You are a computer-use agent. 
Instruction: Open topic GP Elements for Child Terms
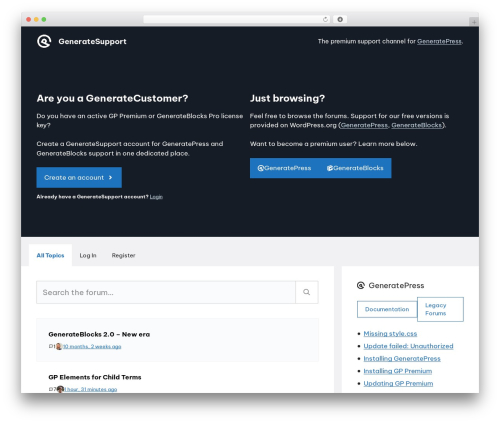tap(95, 377)
